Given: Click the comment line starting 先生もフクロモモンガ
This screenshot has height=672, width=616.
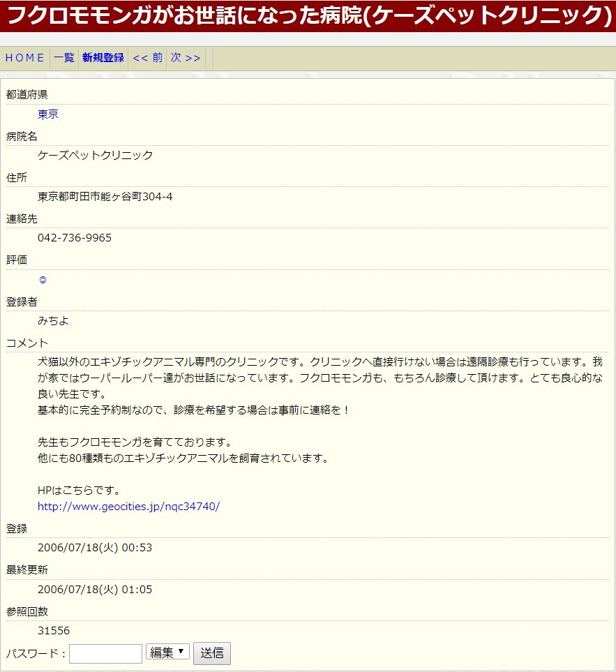Looking at the screenshot, I should click(x=134, y=442).
